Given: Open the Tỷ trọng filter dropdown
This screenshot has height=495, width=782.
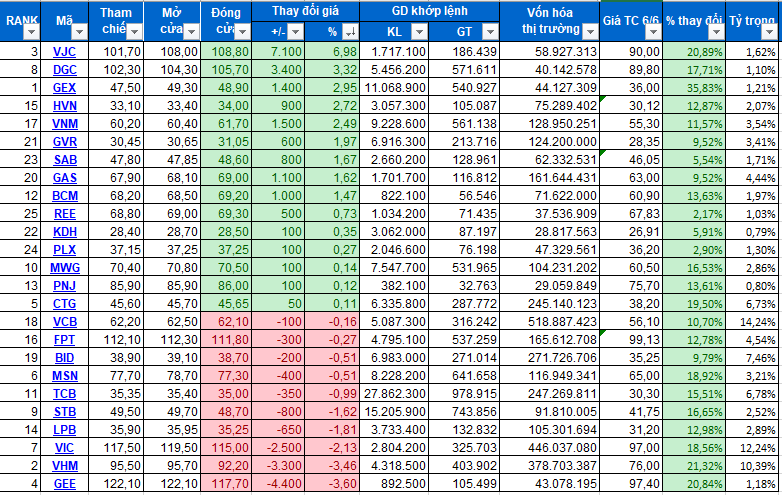Looking at the screenshot, I should coord(769,32).
